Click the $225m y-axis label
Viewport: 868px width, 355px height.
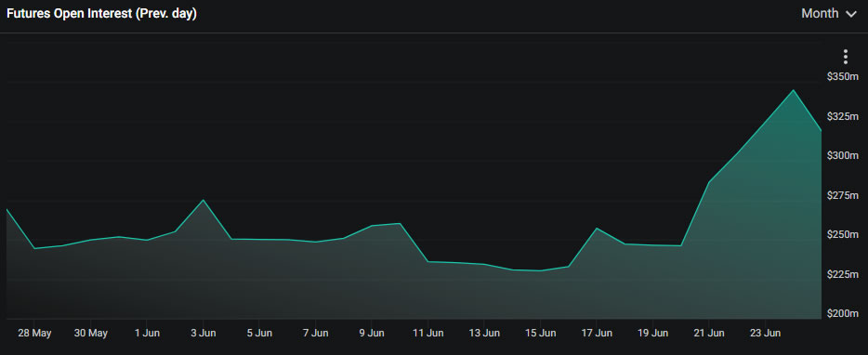pos(843,274)
